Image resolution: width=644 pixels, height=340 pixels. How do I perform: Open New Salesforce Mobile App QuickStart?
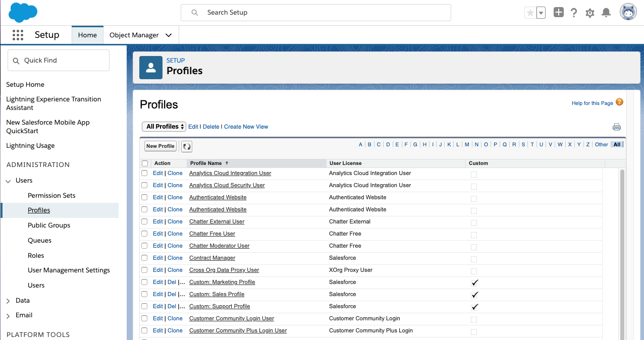pyautogui.click(x=48, y=127)
